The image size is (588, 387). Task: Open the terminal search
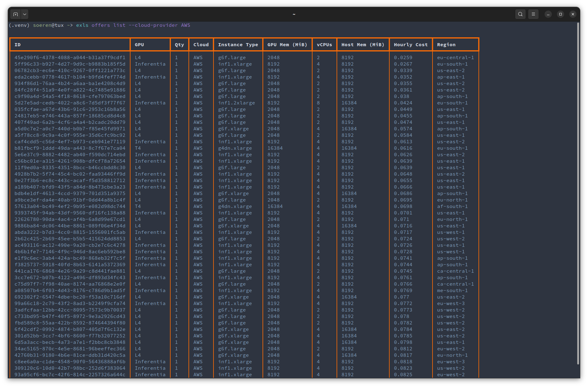520,14
